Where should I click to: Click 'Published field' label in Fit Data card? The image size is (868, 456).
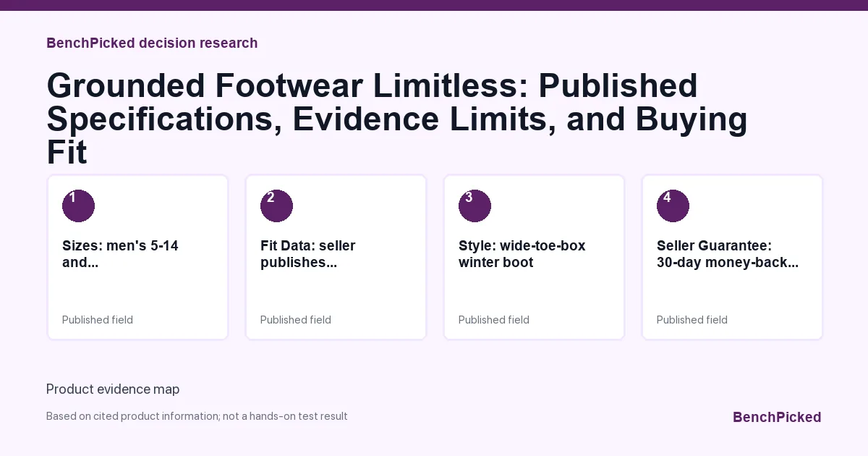pyautogui.click(x=296, y=320)
